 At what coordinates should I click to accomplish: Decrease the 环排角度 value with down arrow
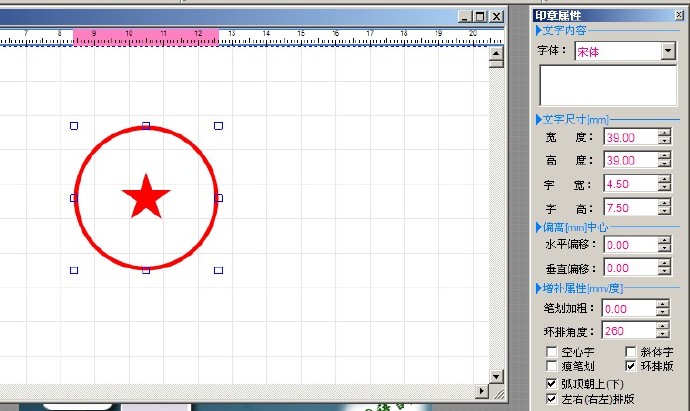pyautogui.click(x=663, y=334)
